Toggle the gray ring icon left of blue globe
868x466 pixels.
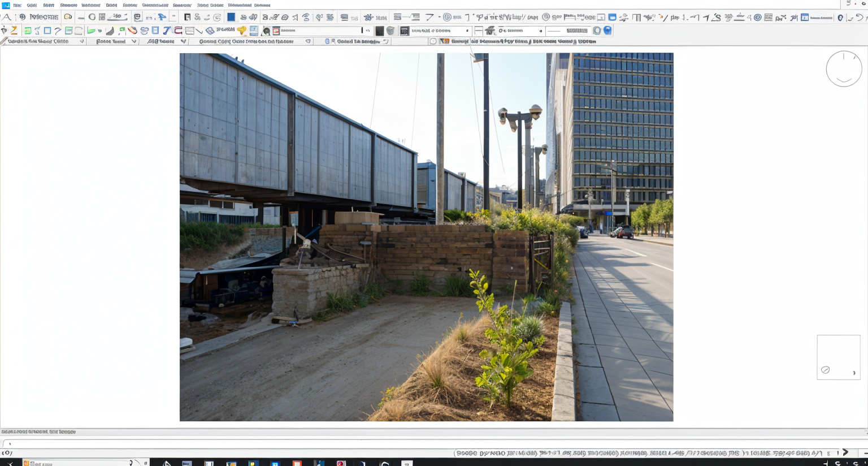coord(597,31)
